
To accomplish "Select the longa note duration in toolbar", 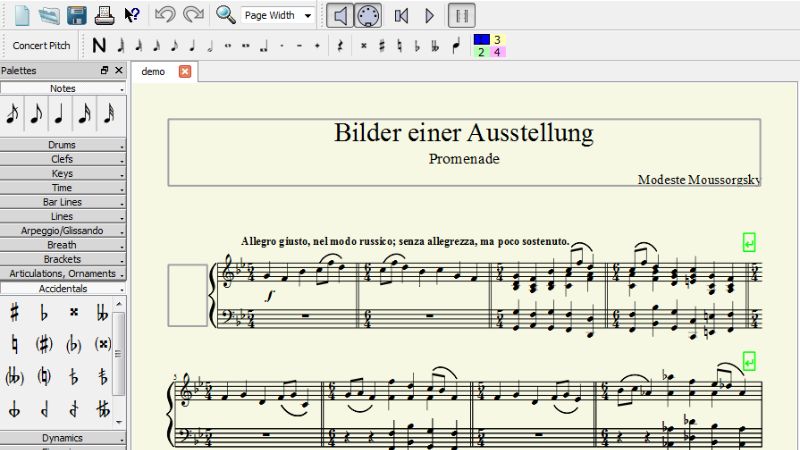I will point(264,47).
